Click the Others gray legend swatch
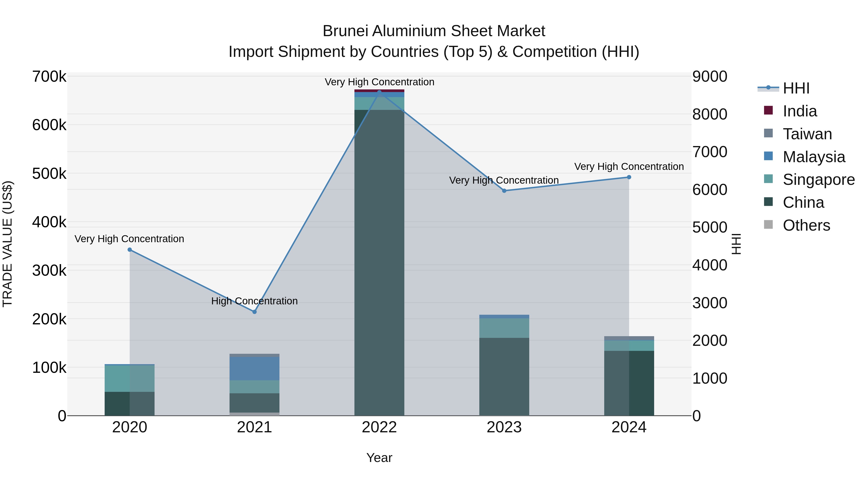This screenshot has height=488, width=868. click(x=768, y=225)
